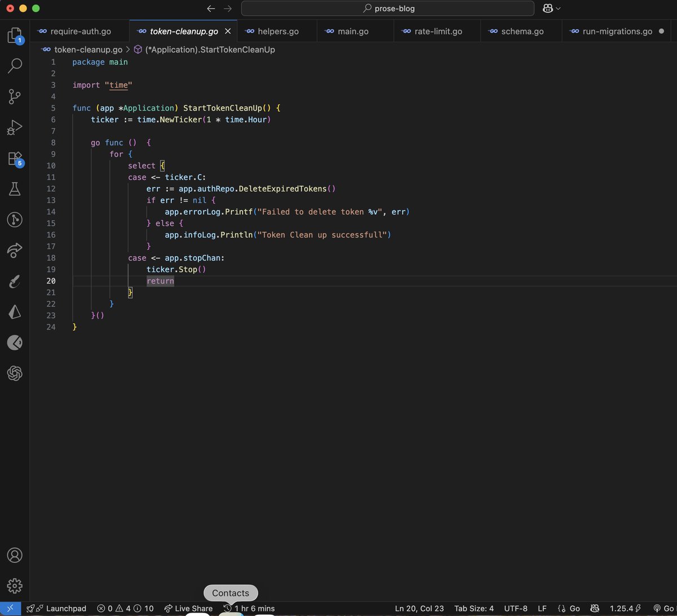Open the Source Control branch icon
677x616 pixels.
[x=15, y=96]
